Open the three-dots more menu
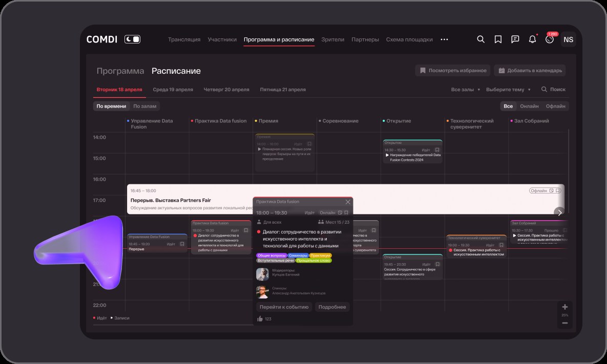Image resolution: width=607 pixels, height=364 pixels. point(444,39)
